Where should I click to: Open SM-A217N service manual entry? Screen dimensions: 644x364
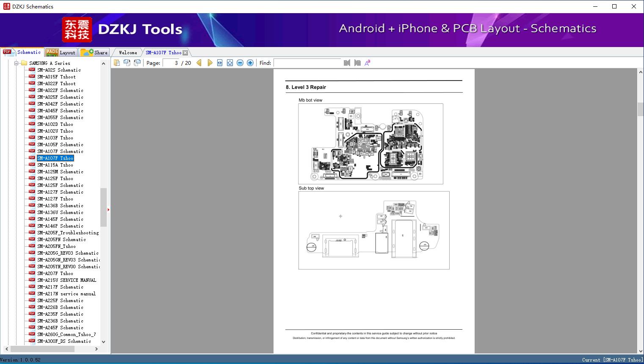point(66,294)
